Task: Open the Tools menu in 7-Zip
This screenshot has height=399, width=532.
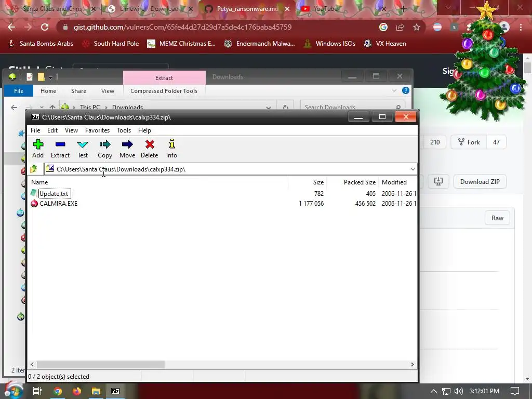Action: pyautogui.click(x=124, y=130)
